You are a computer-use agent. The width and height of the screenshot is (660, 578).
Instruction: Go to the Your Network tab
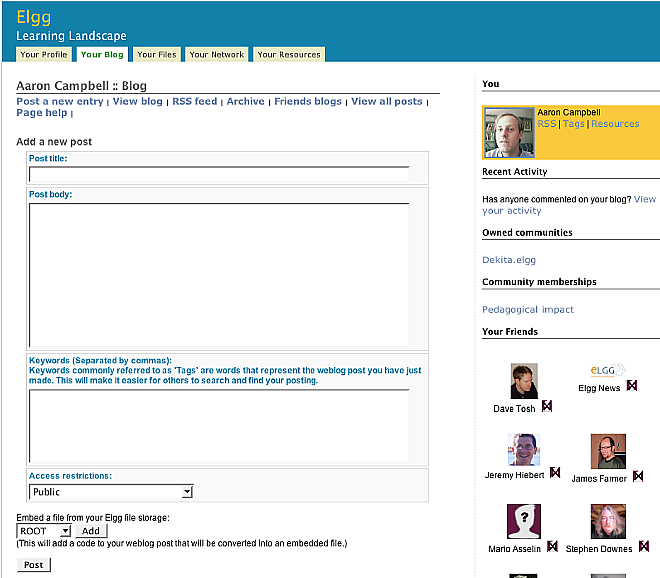click(217, 55)
